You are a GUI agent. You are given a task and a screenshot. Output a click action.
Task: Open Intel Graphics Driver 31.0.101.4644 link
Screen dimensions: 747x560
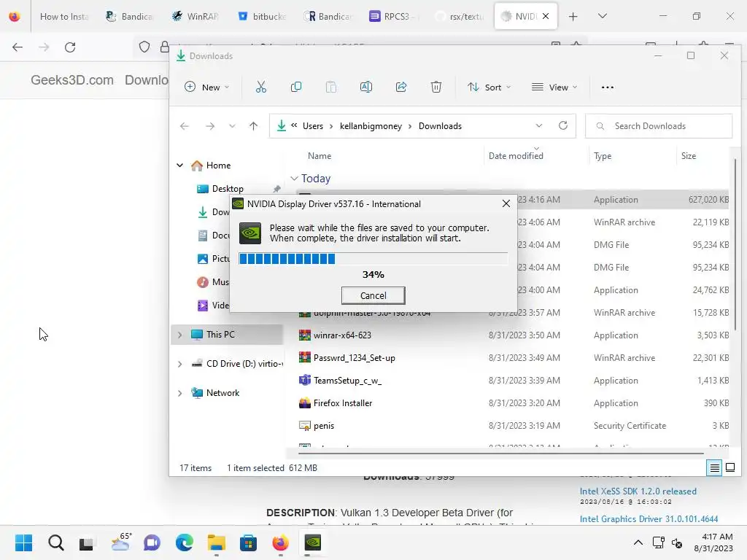coord(649,518)
